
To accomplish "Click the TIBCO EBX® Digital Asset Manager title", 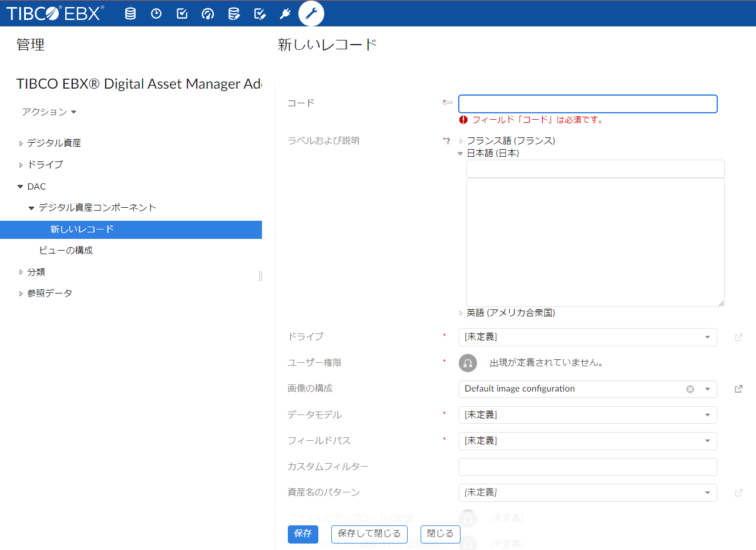I will tap(139, 84).
